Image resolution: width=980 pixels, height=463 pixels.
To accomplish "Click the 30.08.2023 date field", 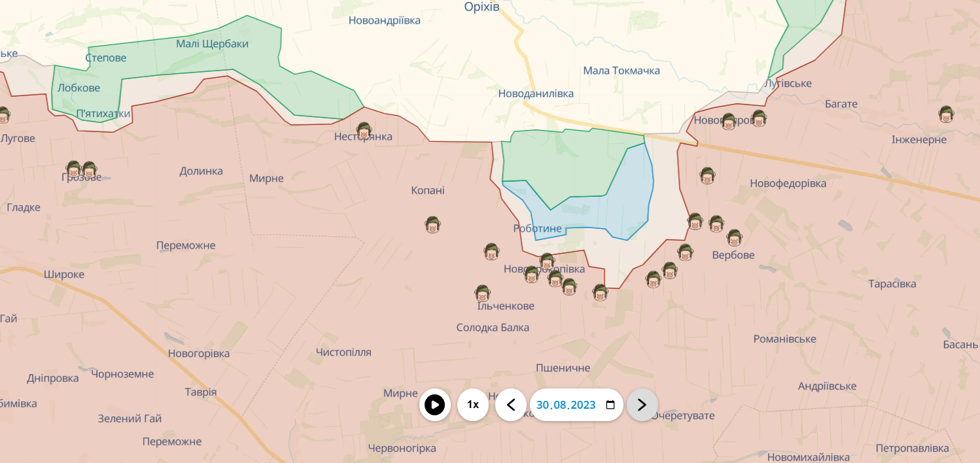I will [566, 405].
